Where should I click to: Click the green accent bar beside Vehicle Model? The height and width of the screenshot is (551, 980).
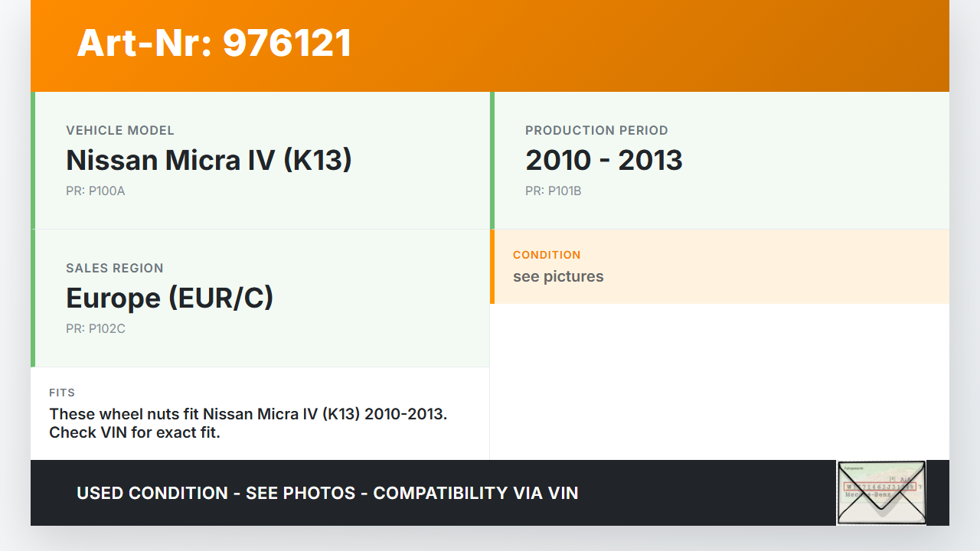[33, 160]
